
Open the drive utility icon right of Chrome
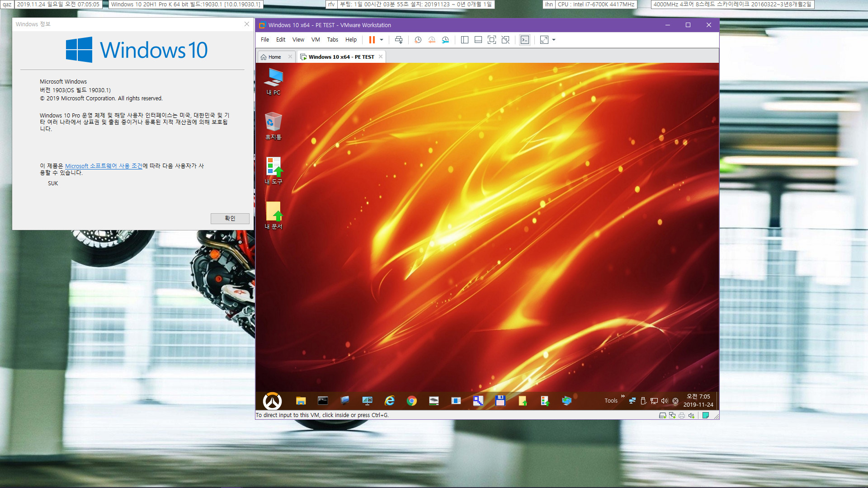(x=434, y=401)
